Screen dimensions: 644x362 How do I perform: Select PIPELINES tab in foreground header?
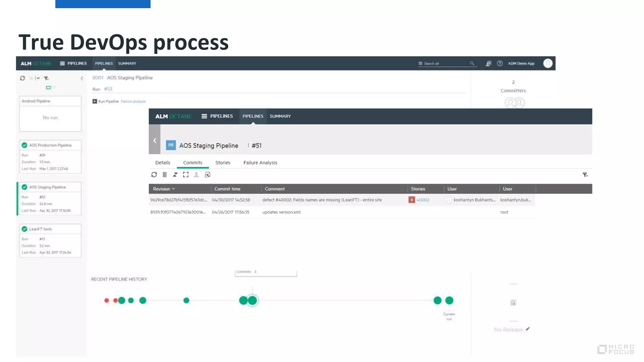[253, 116]
